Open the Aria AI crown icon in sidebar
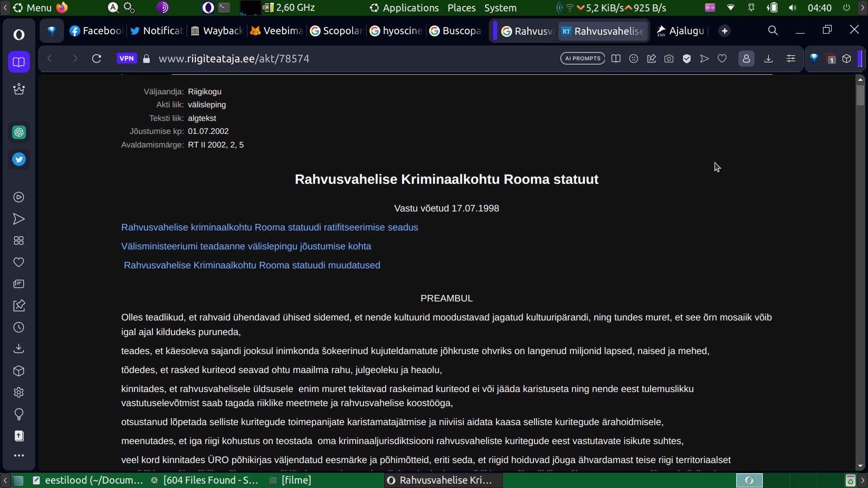Screen dimensions: 868x488 coord(19,89)
